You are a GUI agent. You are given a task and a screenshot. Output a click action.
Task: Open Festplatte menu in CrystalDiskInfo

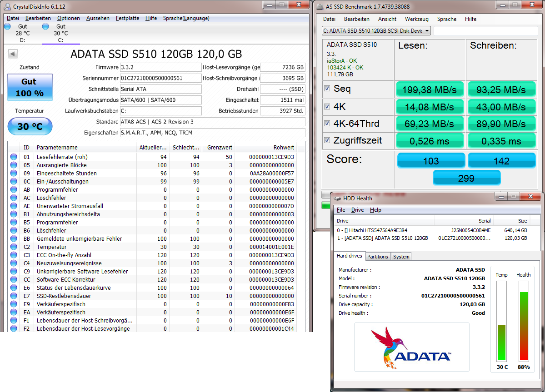pos(127,18)
